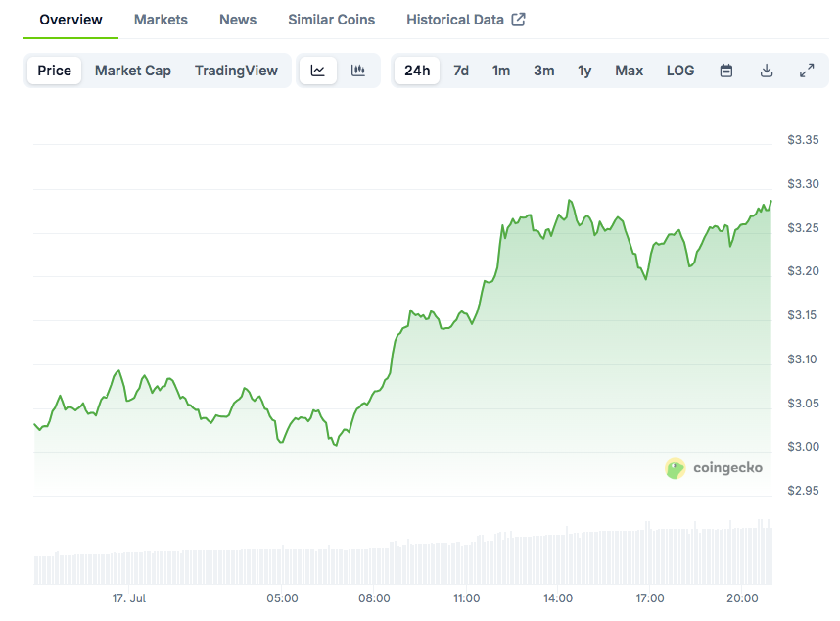840x621 pixels.
Task: Go to Similar Coins tab
Action: pos(332,20)
